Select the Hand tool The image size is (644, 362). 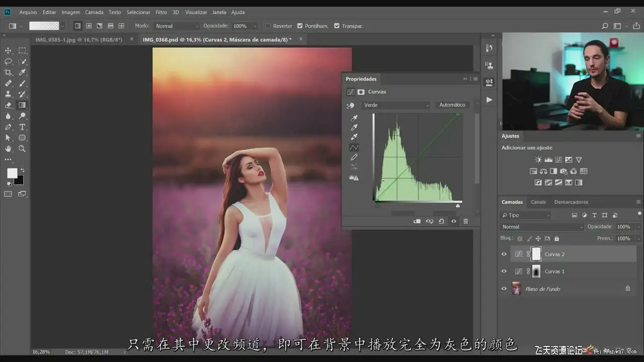pos(8,149)
